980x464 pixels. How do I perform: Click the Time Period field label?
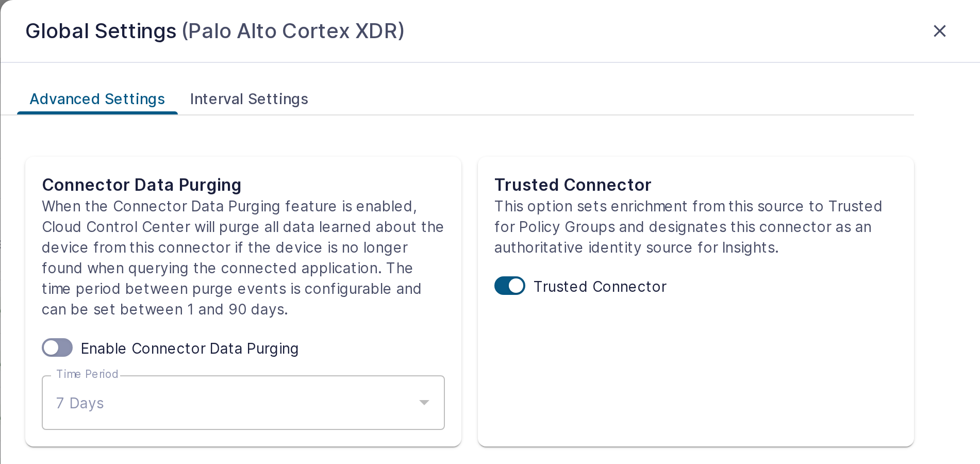(x=87, y=374)
